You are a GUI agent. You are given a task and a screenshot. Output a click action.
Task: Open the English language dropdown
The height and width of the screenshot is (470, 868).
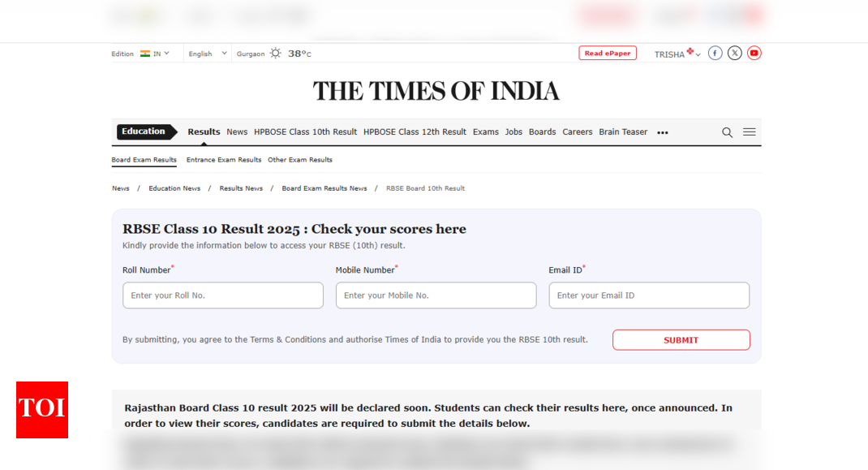coord(206,53)
